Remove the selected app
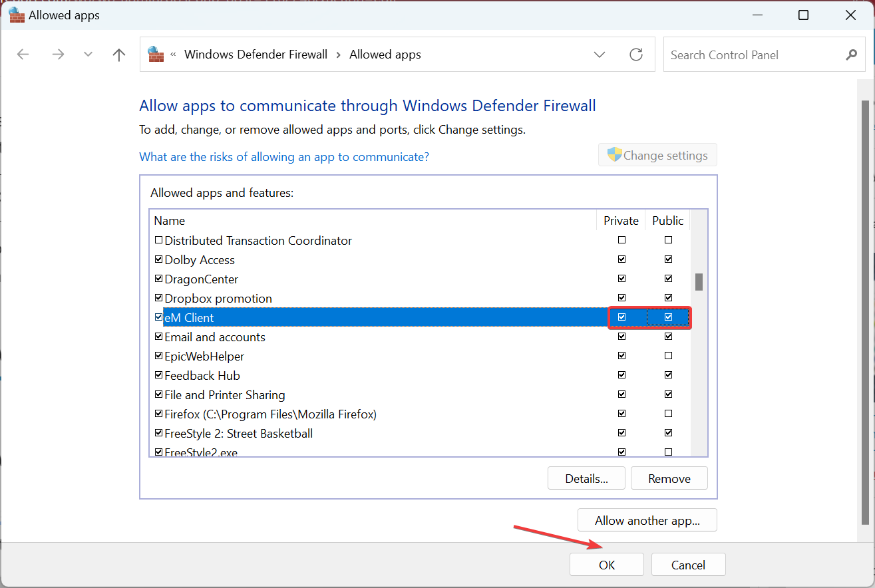875x588 pixels. click(x=669, y=478)
